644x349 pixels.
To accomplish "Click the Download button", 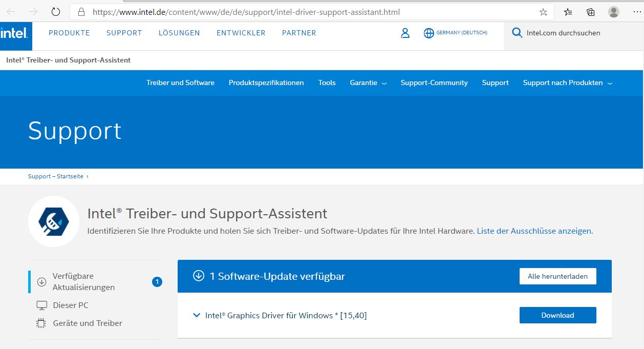I will click(557, 315).
